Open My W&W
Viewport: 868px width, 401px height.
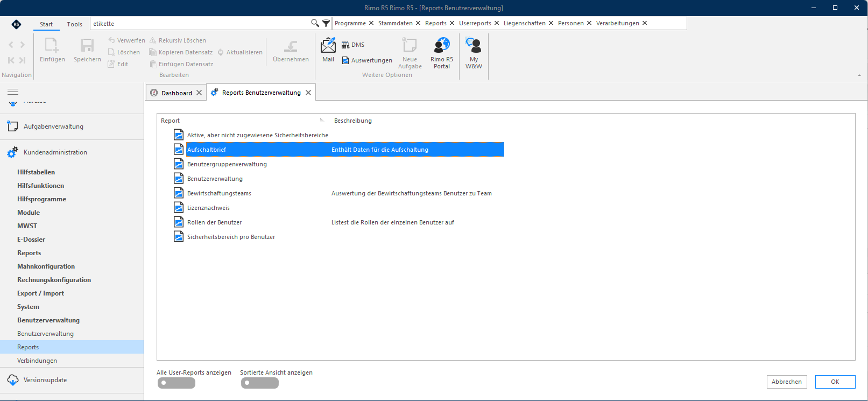pyautogui.click(x=474, y=53)
